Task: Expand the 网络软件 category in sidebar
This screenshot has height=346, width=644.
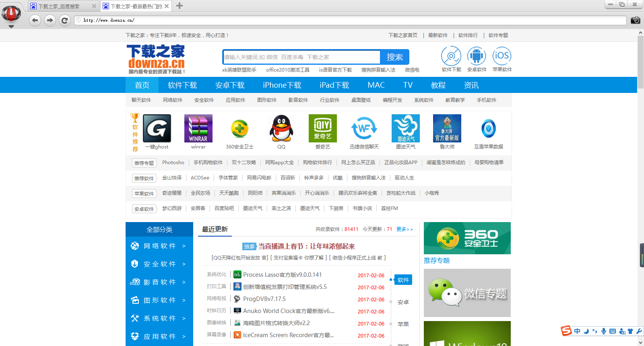Action: pyautogui.click(x=159, y=246)
